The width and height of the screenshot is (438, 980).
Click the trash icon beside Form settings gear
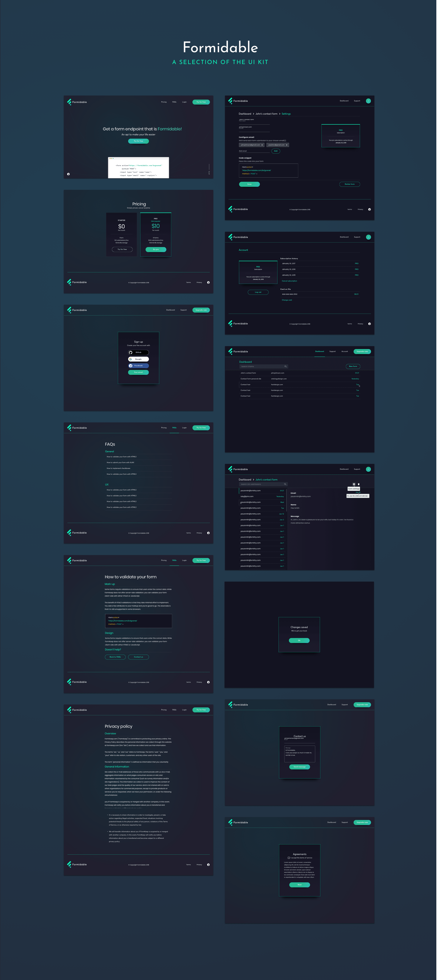(359, 484)
